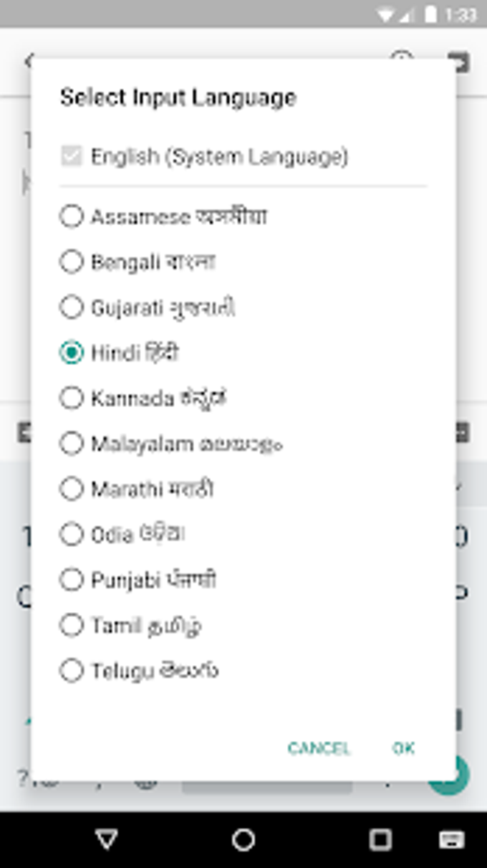The height and width of the screenshot is (868, 487).
Task: Choose the Telugu radio option
Action: (72, 670)
